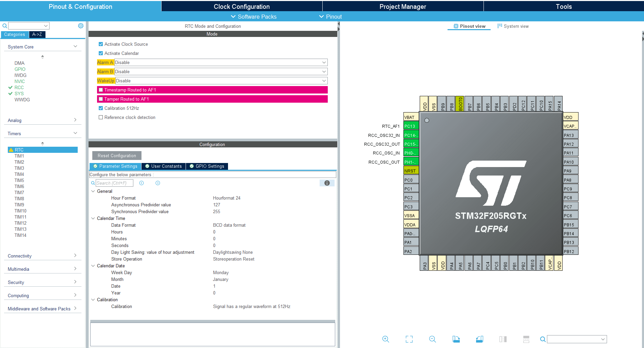Screen dimensions: 644x348
Task: Switch to the Clock Configuration tab
Action: 241,6
